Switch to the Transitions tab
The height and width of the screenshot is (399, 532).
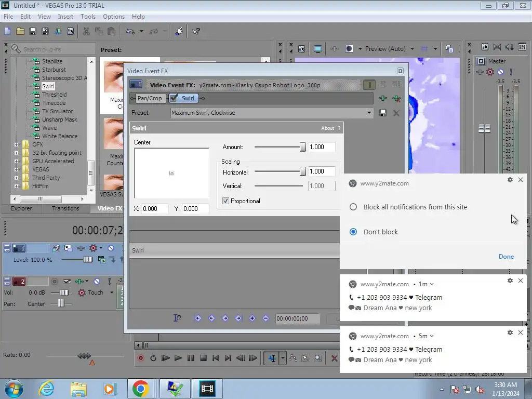(x=65, y=208)
